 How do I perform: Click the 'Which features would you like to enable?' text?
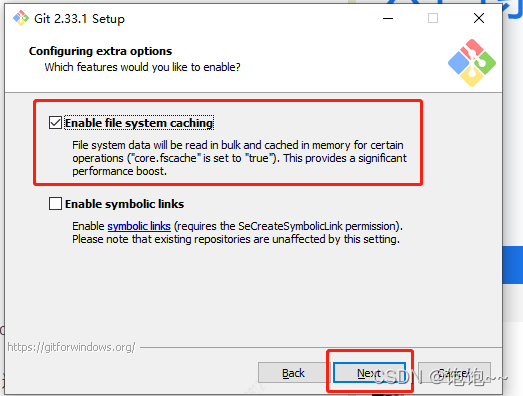click(x=142, y=67)
